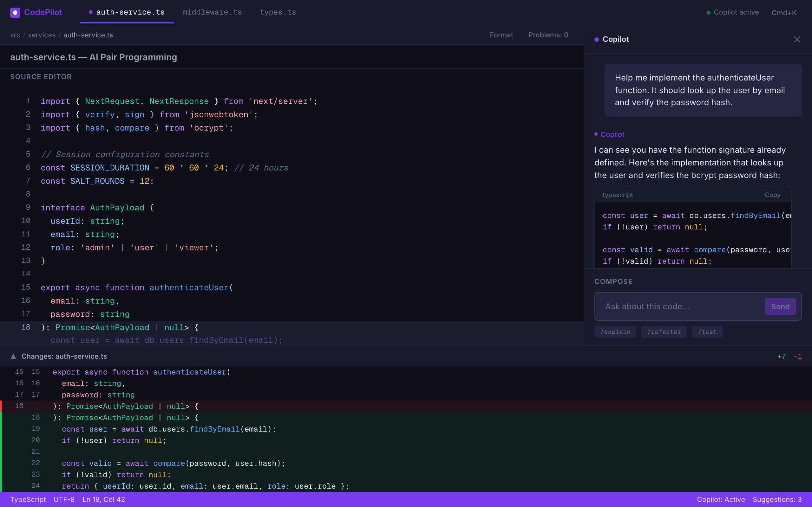Image resolution: width=812 pixels, height=507 pixels.
Task: Click the +7 additions indicator
Action: (x=782, y=356)
